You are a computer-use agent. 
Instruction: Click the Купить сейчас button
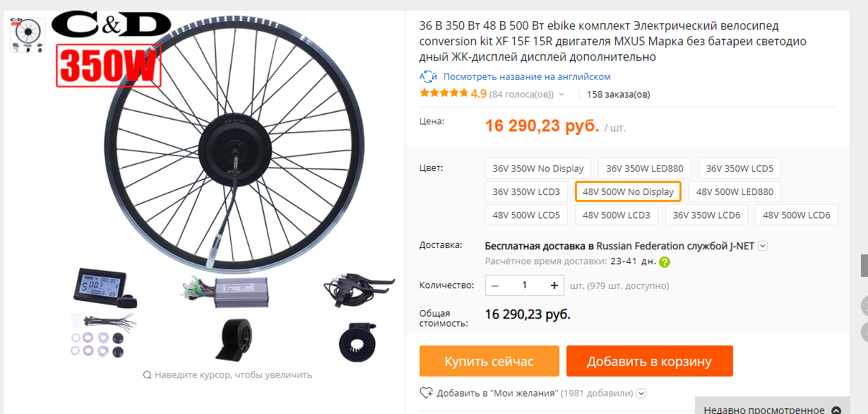[489, 361]
